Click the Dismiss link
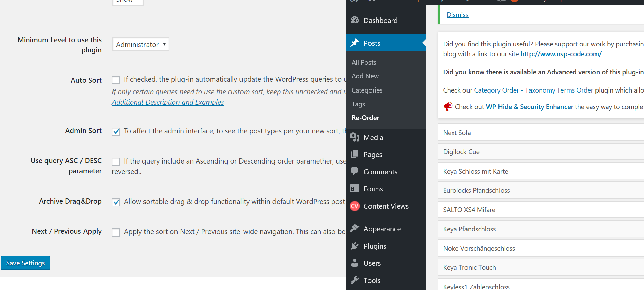 (x=457, y=15)
